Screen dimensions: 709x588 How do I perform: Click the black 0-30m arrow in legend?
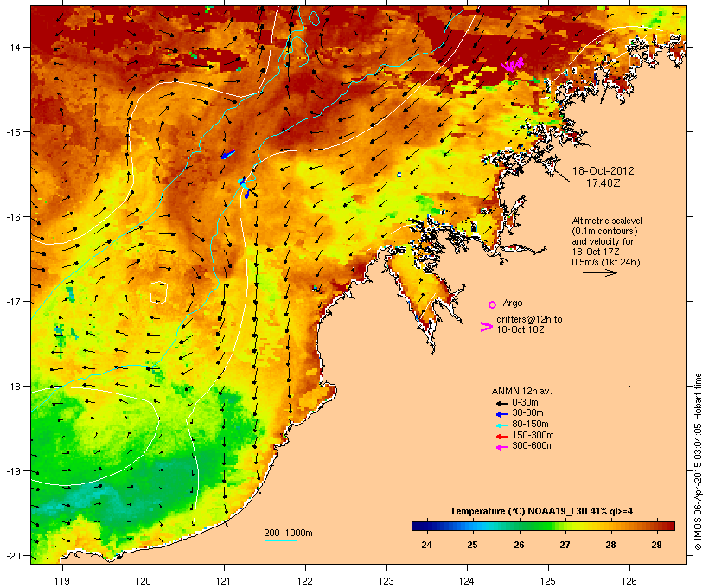coord(501,403)
